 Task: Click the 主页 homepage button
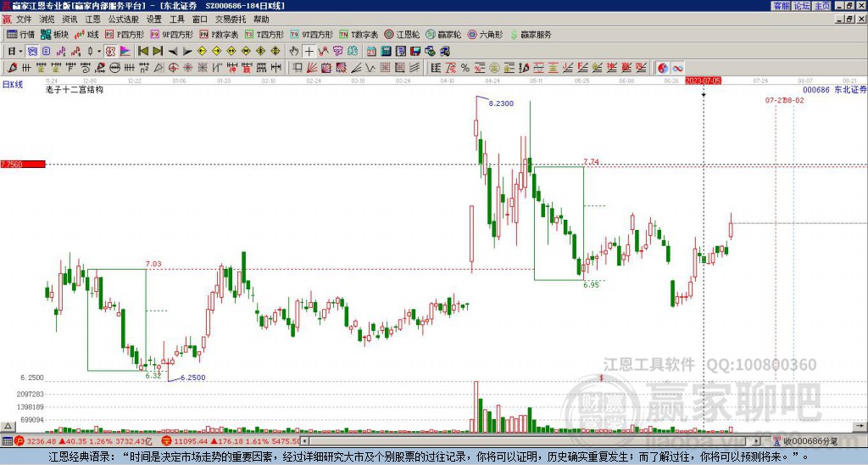tap(822, 6)
